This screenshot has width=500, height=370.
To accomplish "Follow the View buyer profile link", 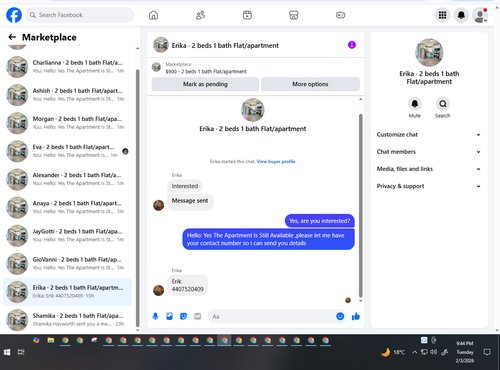I will point(276,162).
